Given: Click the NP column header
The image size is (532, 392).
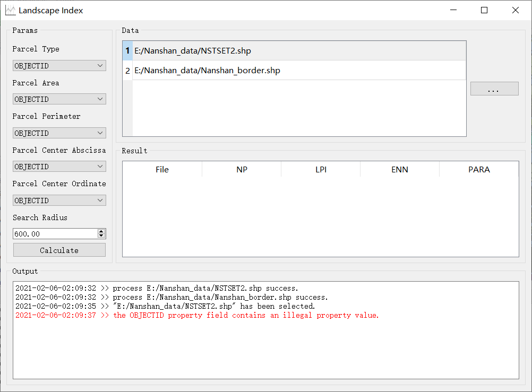Looking at the screenshot, I should coord(242,170).
